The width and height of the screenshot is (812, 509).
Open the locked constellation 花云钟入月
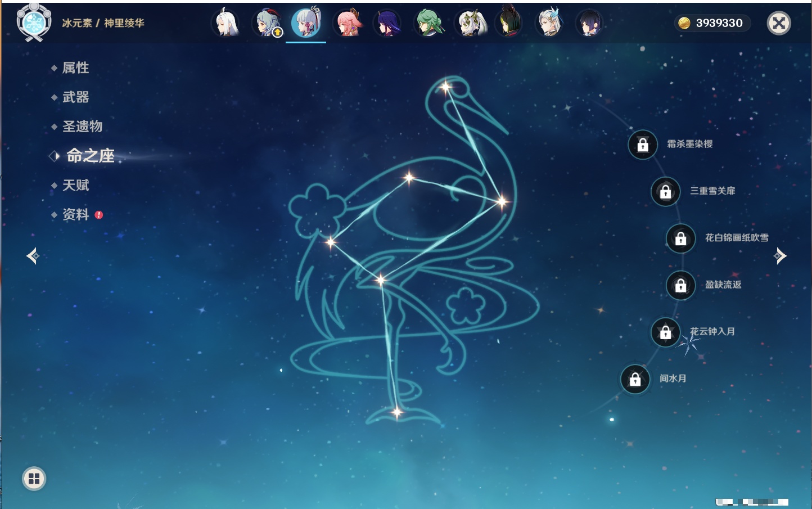(x=666, y=332)
